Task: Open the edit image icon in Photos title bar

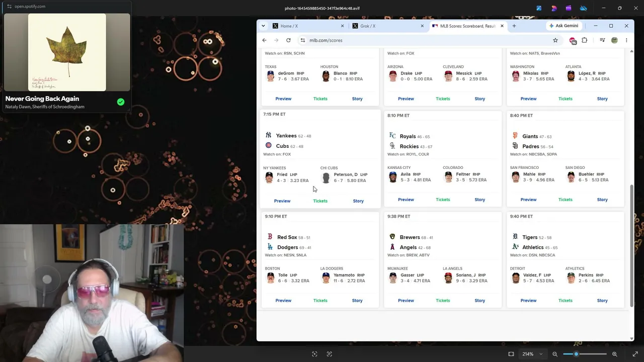Action: 539,8
